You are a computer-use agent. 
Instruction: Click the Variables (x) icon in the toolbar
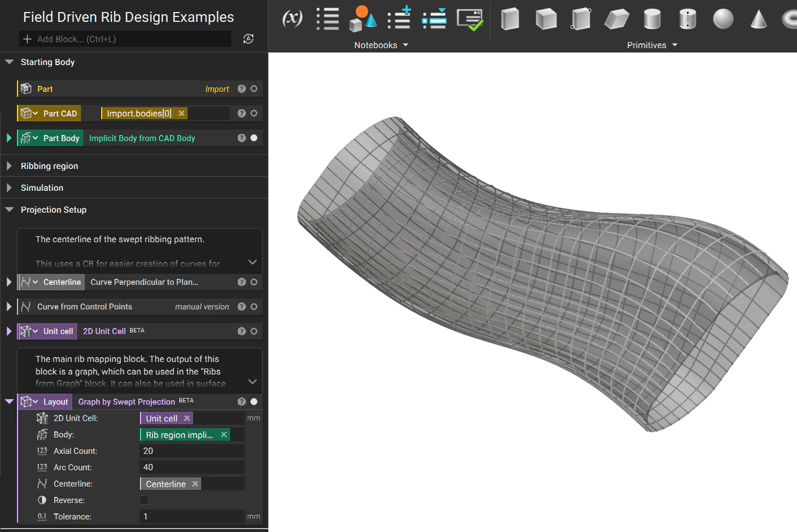point(292,19)
